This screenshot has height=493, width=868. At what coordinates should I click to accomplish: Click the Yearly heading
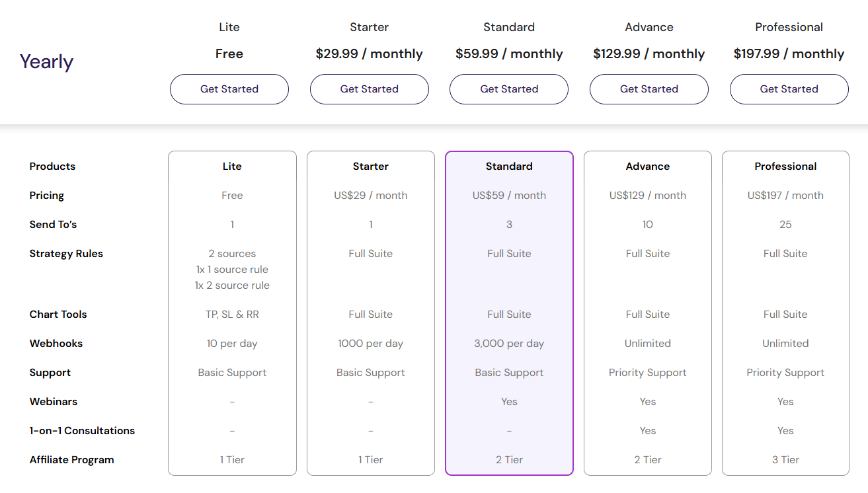[46, 61]
